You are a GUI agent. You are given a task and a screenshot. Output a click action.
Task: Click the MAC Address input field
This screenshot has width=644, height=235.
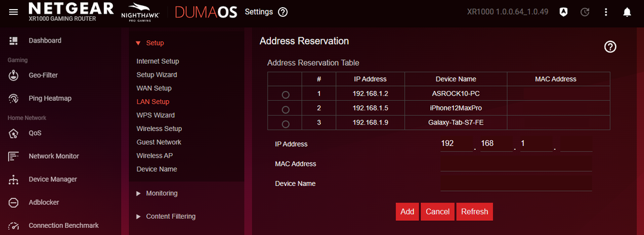(x=516, y=164)
